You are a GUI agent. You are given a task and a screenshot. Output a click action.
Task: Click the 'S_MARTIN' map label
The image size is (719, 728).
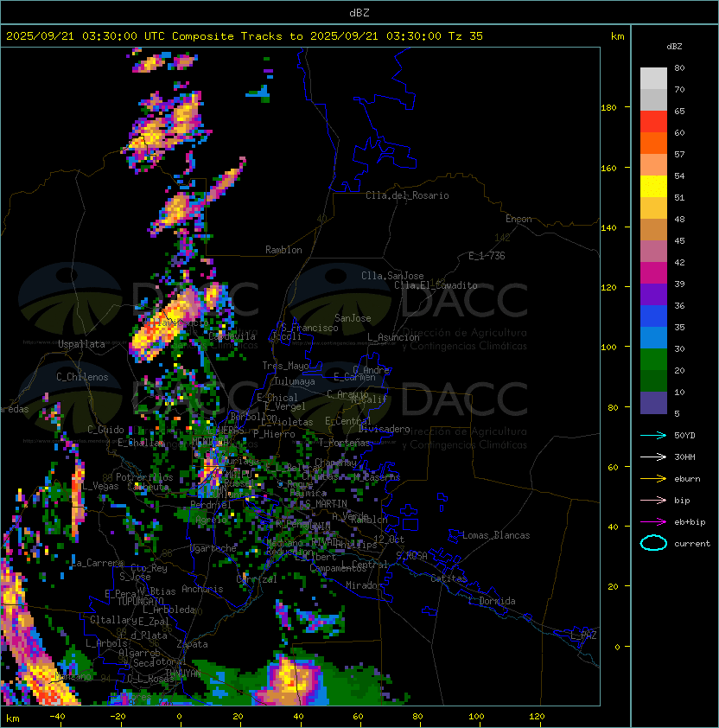[x=326, y=504]
